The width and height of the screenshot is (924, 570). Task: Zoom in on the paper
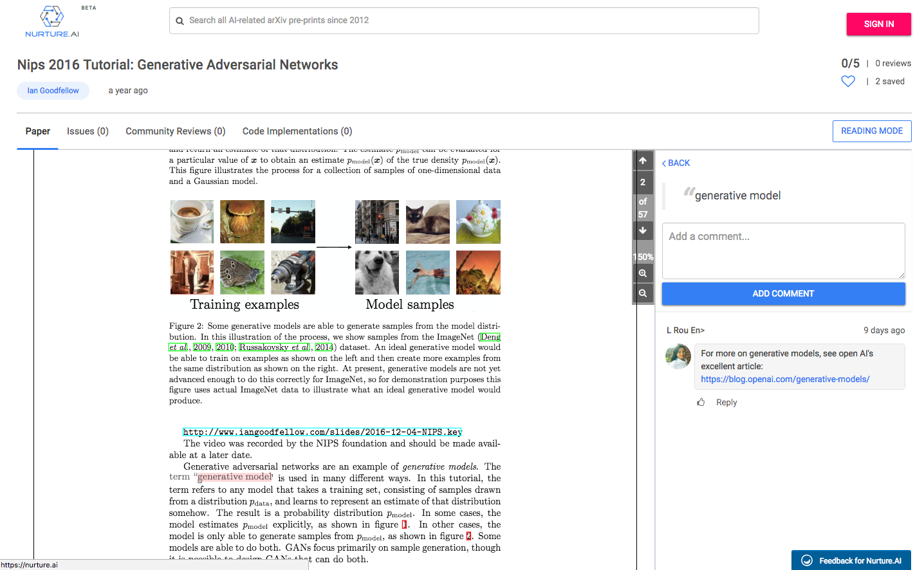tap(643, 273)
